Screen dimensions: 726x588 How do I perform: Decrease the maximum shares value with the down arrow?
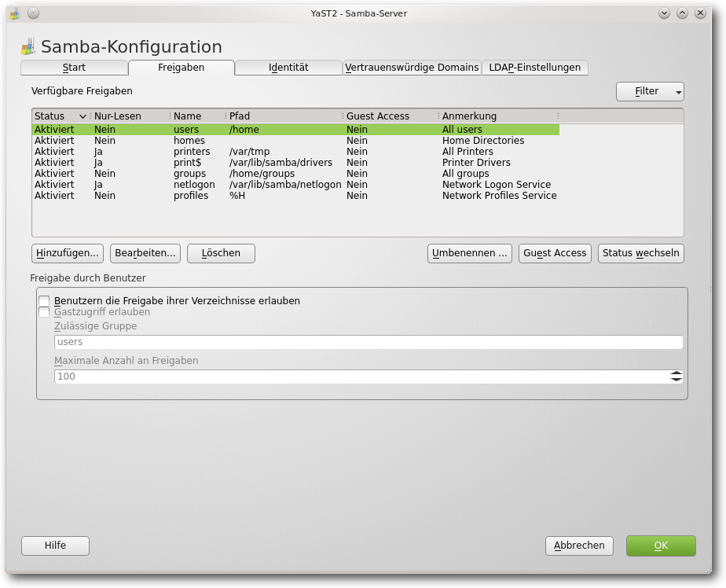[x=676, y=380]
